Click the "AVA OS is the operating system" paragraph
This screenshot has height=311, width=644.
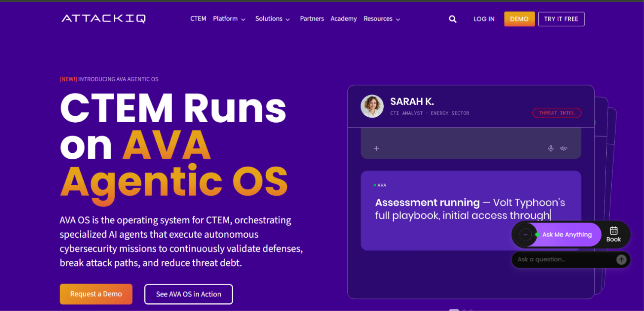(182, 242)
